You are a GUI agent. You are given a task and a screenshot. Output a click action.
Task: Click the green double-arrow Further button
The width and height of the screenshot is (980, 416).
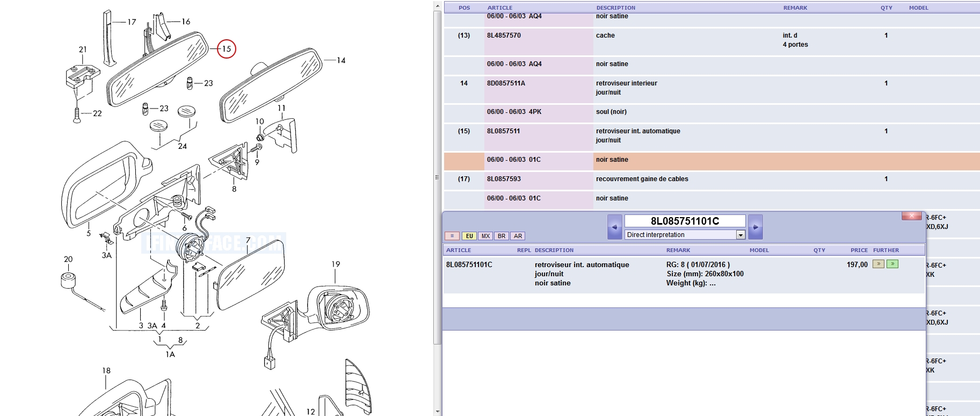[x=892, y=264]
